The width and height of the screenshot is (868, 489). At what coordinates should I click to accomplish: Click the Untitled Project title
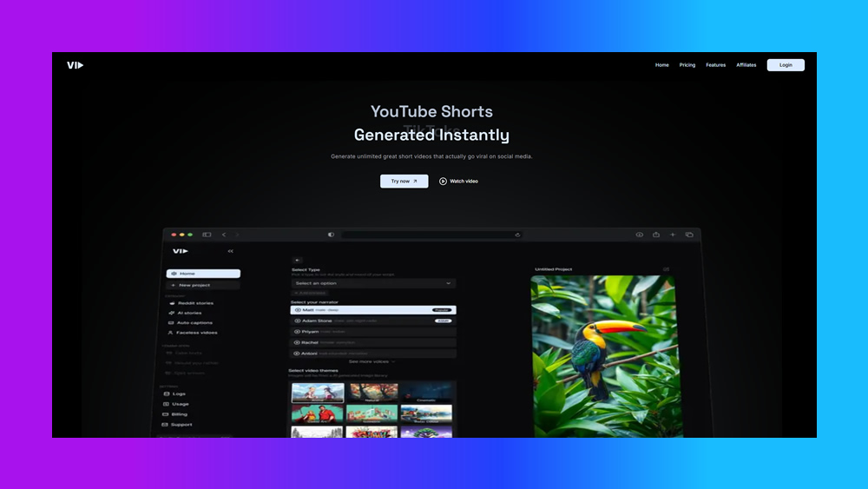point(553,269)
